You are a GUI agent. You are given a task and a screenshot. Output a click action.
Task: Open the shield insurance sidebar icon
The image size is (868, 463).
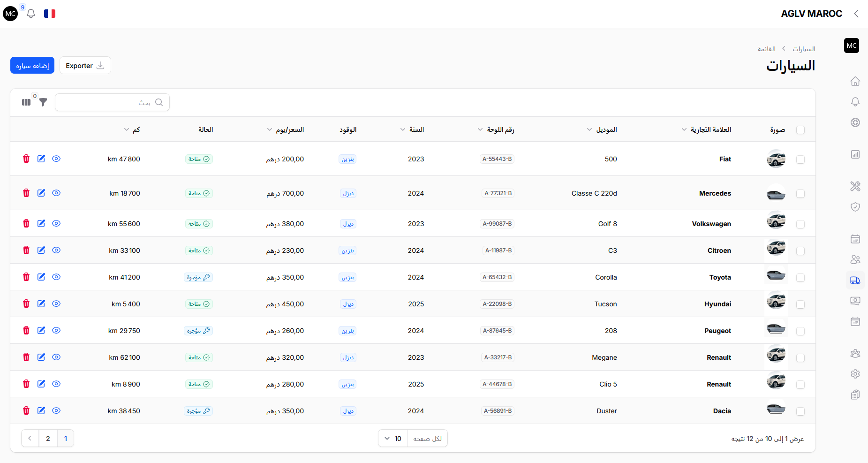click(855, 207)
